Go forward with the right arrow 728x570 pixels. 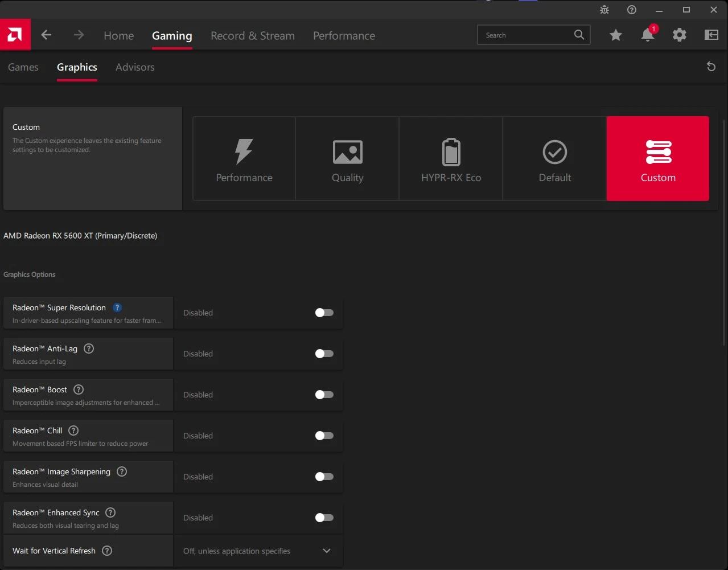pos(79,35)
